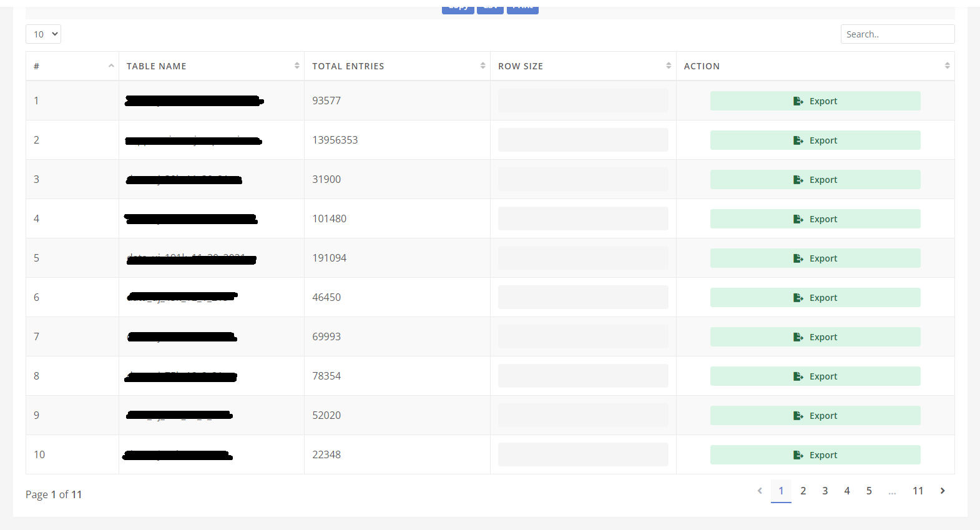
Task: Export the table with 31900 entries
Action: 815,180
